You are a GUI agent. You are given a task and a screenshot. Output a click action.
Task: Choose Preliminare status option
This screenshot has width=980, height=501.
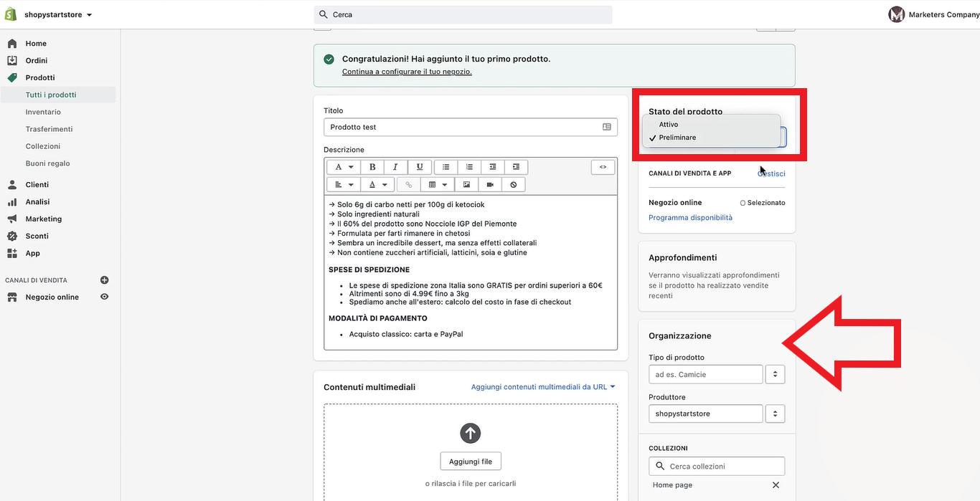click(x=677, y=138)
